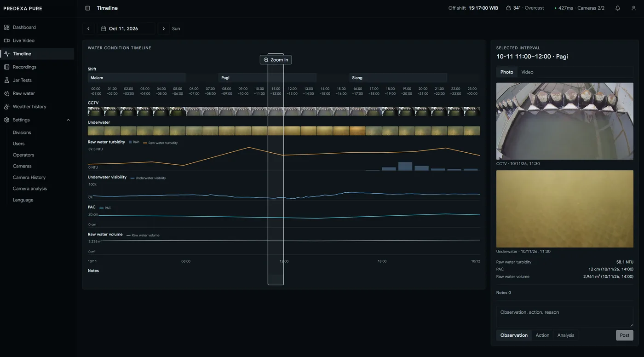The image size is (644, 357).
Task: Go to the next day
Action: pyautogui.click(x=163, y=29)
